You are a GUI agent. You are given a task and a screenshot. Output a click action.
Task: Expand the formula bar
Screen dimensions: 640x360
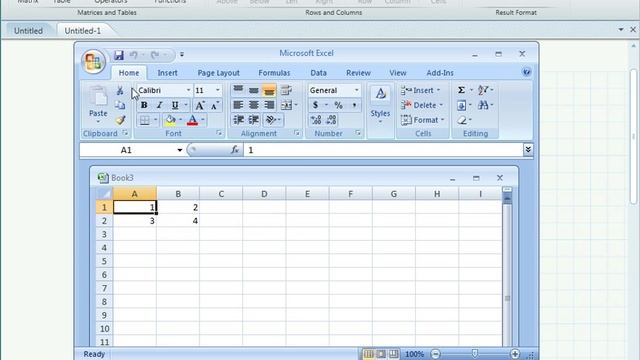(x=528, y=150)
